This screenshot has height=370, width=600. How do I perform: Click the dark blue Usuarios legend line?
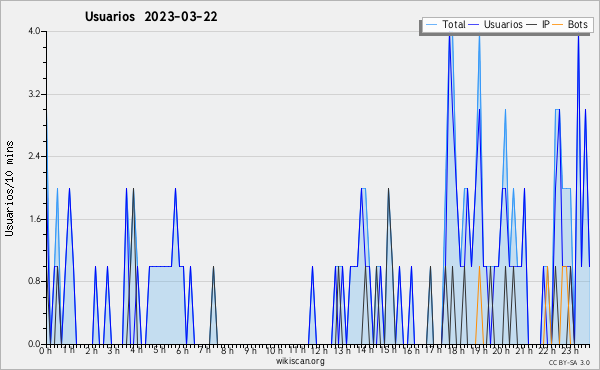pyautogui.click(x=474, y=25)
